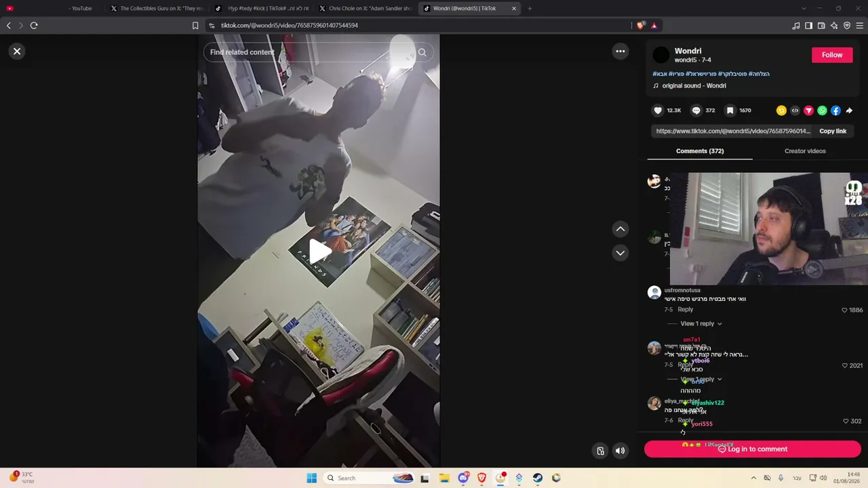Expand View 1 reply under usfromnotusa's comment
The width and height of the screenshot is (868, 488).
click(701, 324)
